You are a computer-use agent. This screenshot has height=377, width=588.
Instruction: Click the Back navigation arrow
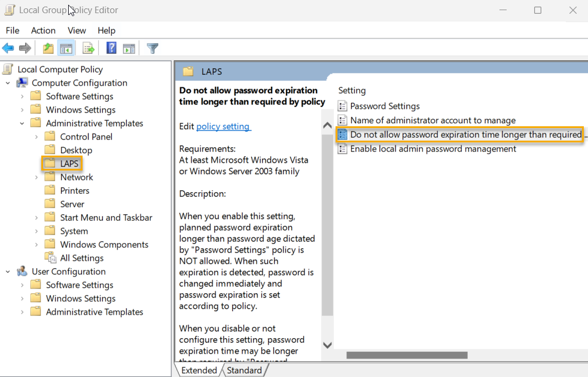coord(8,48)
